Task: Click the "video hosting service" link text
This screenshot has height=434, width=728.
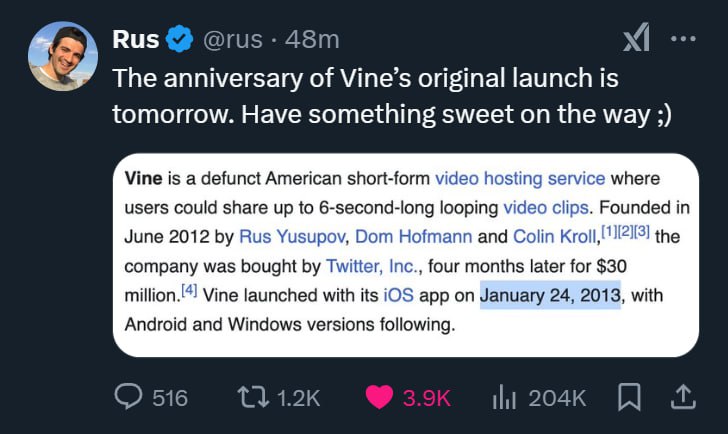Action: 520,179
